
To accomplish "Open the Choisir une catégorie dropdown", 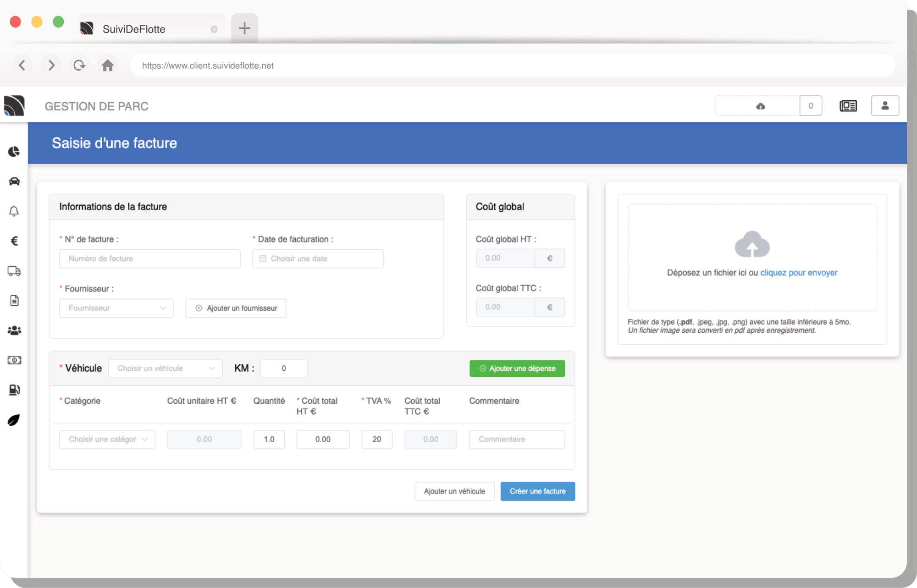I will [107, 439].
